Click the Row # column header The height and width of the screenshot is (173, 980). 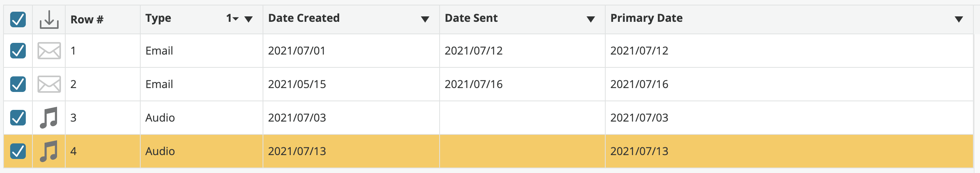click(x=87, y=19)
